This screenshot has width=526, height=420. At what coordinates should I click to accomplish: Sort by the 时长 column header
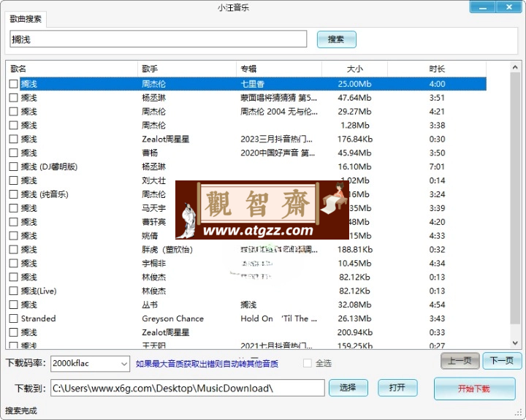pyautogui.click(x=437, y=69)
